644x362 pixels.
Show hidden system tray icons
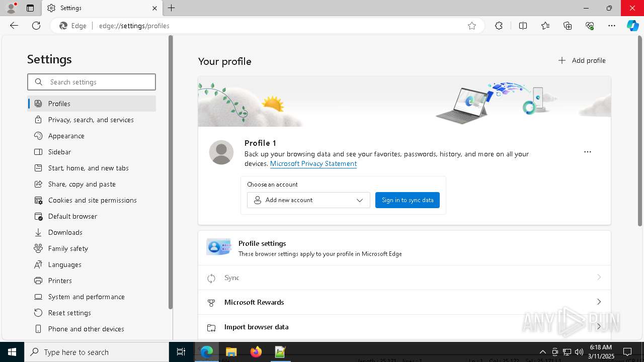(x=543, y=352)
